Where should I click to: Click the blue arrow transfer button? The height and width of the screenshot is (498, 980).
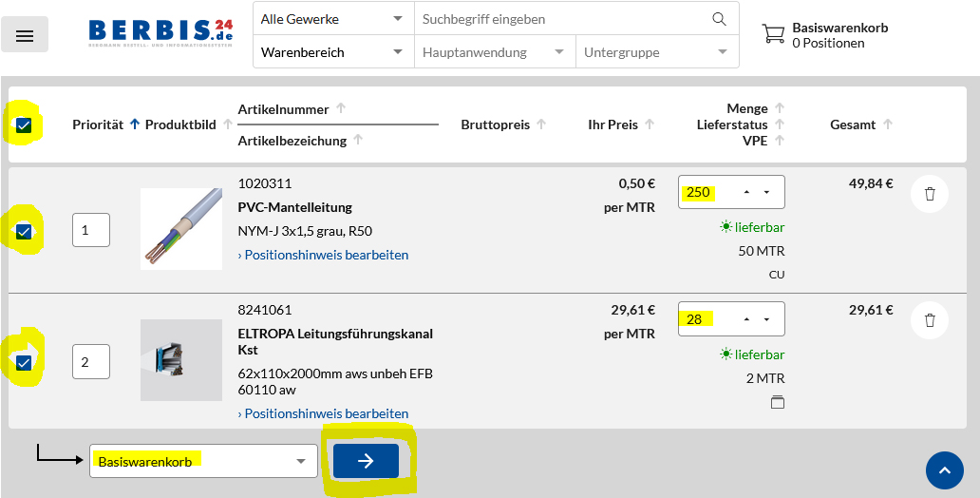click(x=366, y=461)
